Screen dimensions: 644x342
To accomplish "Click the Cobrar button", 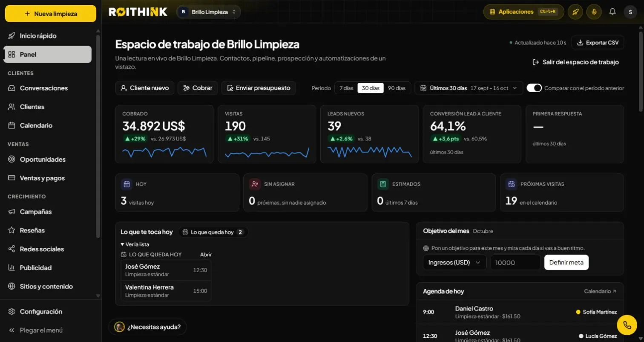I will coord(198,88).
